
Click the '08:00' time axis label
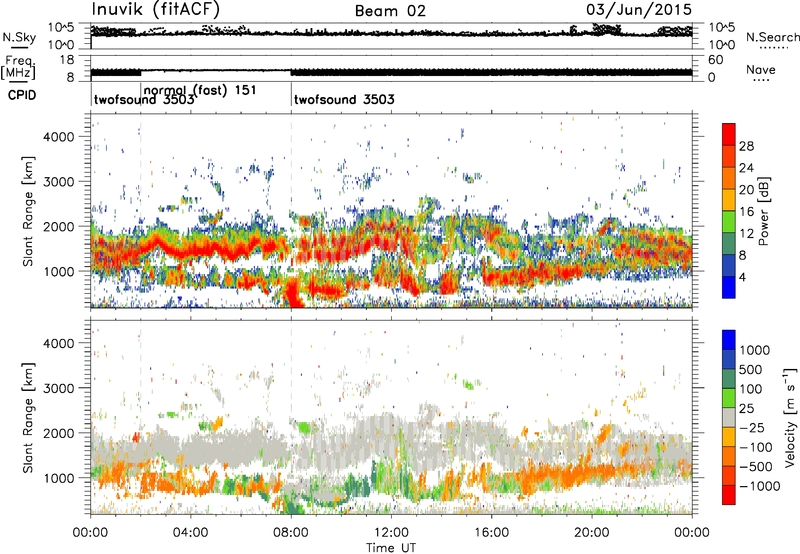(291, 533)
